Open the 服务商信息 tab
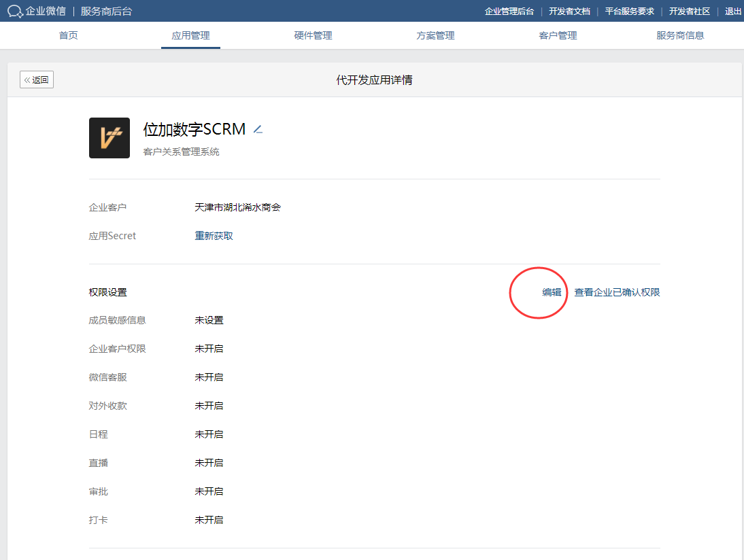Screen dimensions: 744x560 681,35
